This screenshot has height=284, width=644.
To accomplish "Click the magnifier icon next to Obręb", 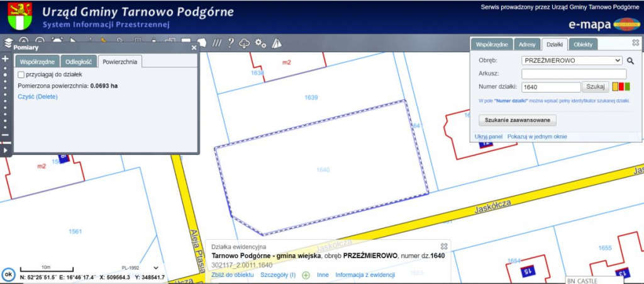I will [630, 61].
